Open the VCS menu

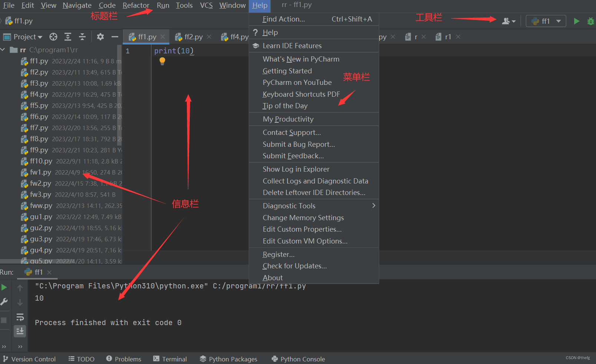206,5
